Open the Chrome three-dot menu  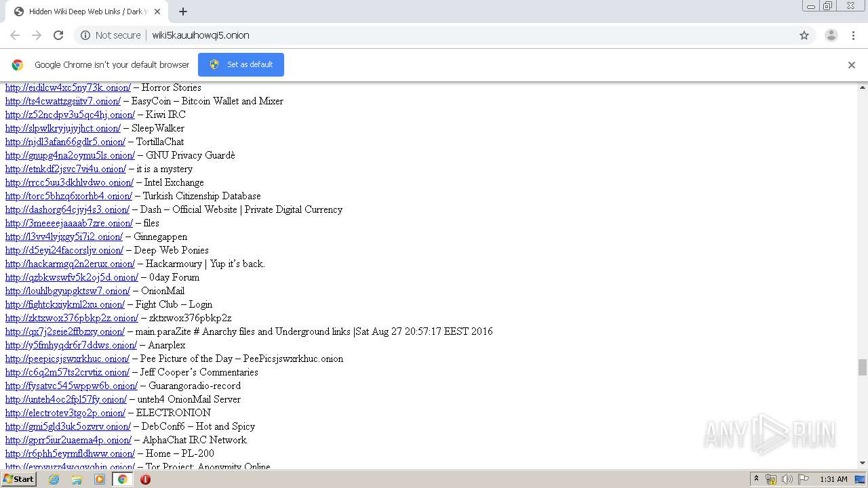pyautogui.click(x=854, y=35)
